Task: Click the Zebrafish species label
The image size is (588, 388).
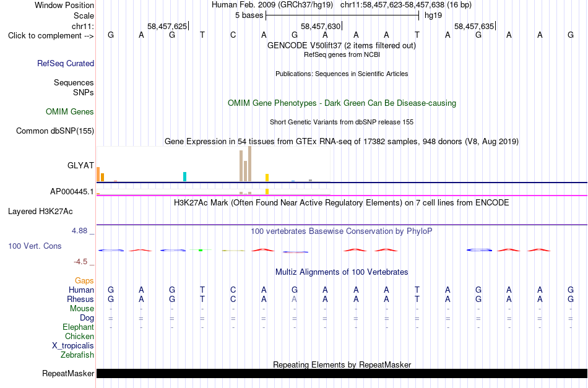Action: [x=77, y=355]
